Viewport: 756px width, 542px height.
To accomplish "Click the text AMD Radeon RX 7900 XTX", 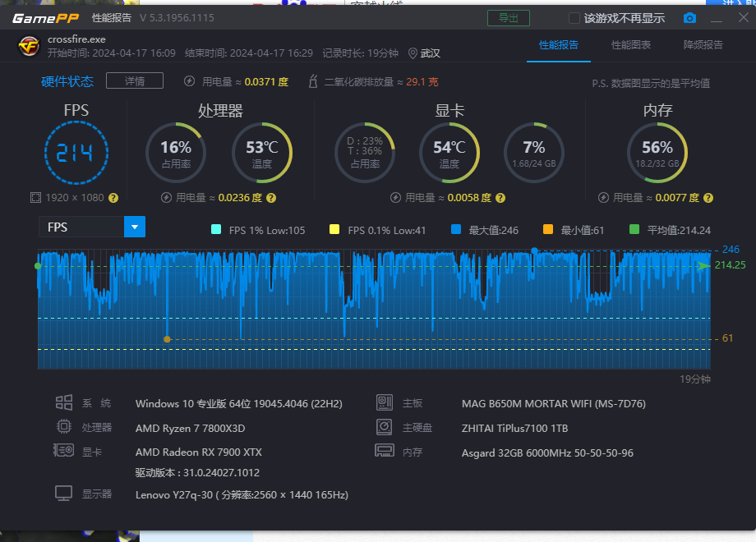I will click(x=199, y=452).
